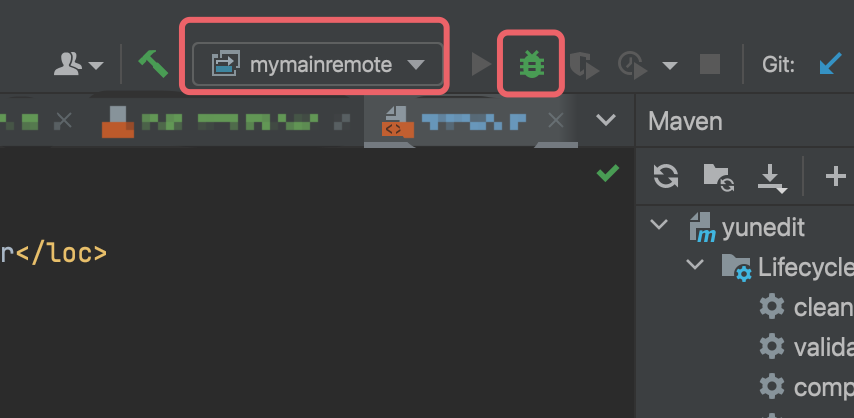854x418 pixels.
Task: Open the user accounts dropdown arrow
Action: [x=96, y=66]
